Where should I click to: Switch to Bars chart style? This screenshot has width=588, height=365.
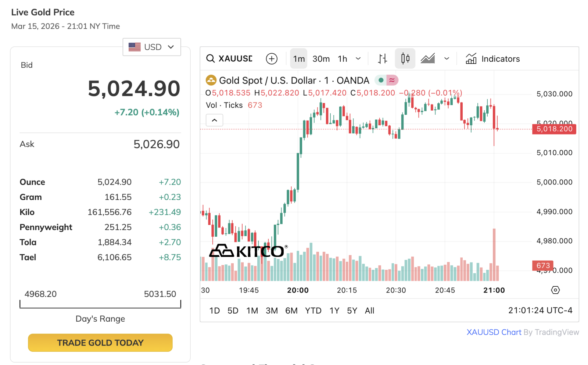point(383,59)
